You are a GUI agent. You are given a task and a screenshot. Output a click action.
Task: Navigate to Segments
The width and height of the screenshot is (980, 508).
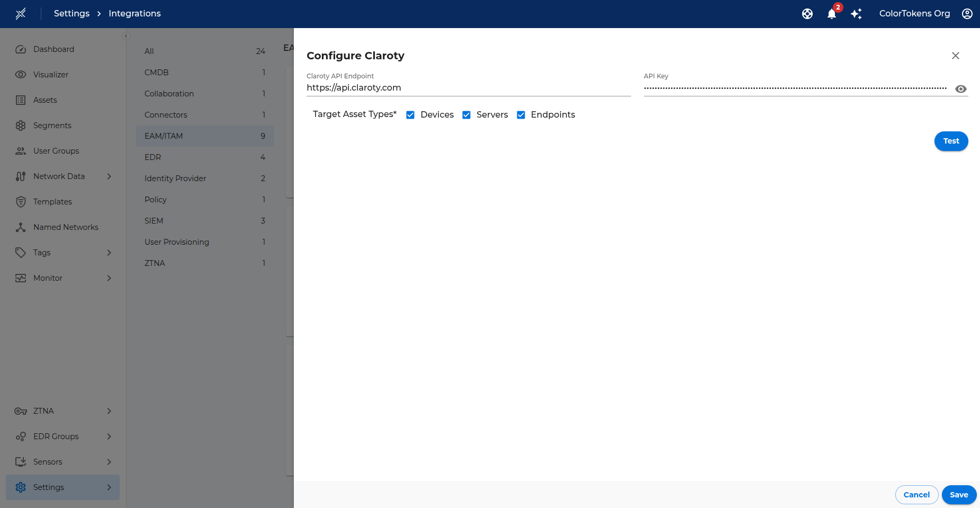52,125
